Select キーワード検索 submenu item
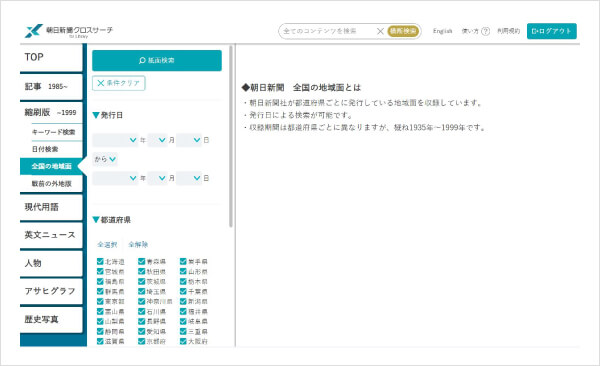 click(x=54, y=132)
